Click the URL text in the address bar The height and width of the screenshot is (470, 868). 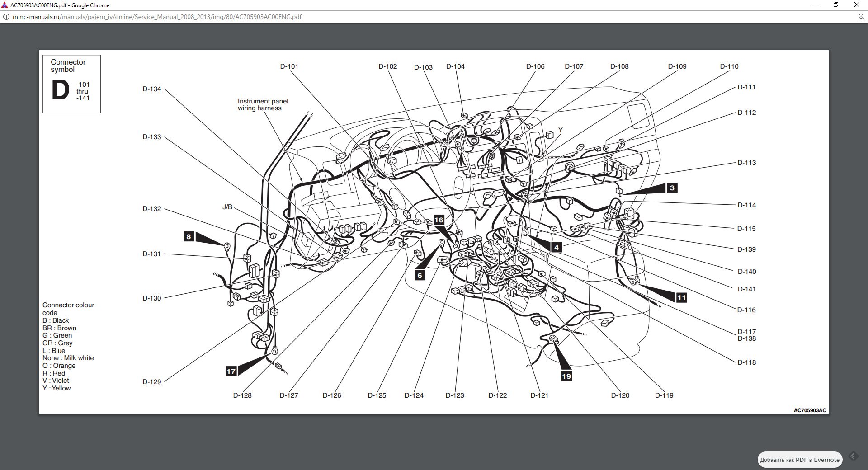pos(157,17)
